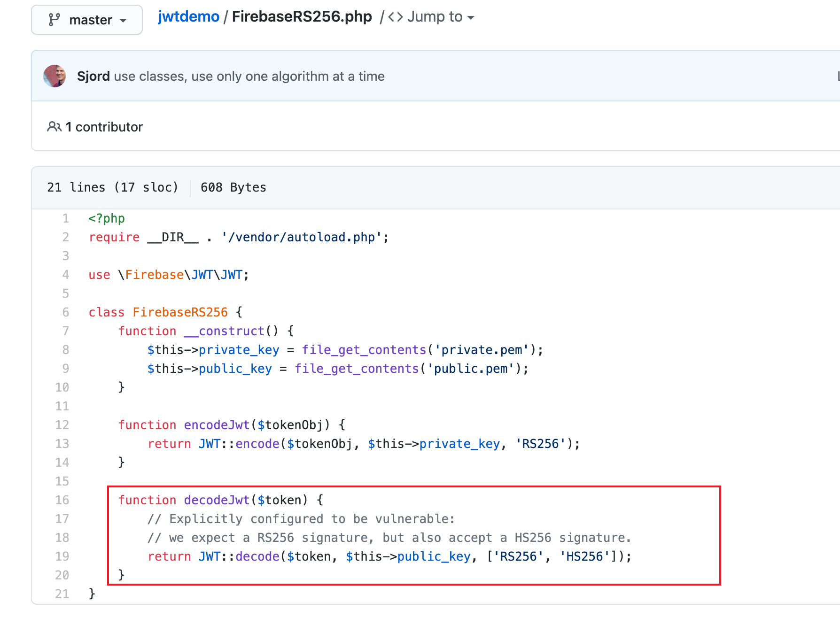The image size is (840, 617).
Task: Click the FirebaseRS256.php file name
Action: click(x=302, y=16)
